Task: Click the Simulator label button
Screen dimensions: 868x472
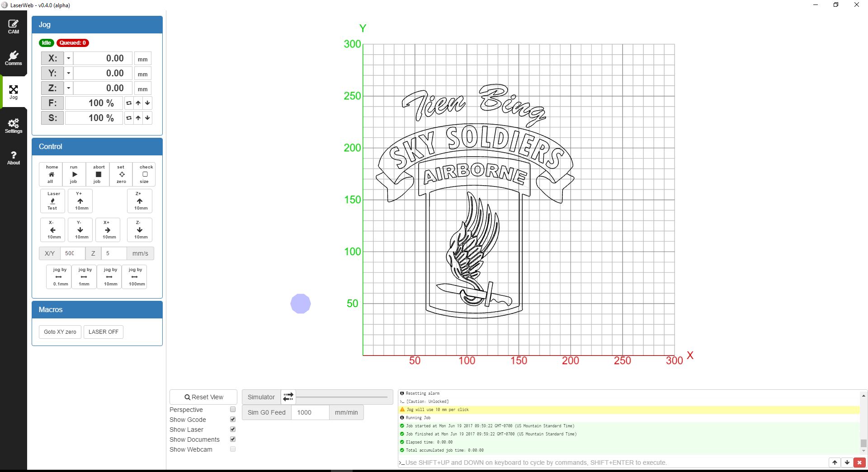Action: [x=261, y=397]
